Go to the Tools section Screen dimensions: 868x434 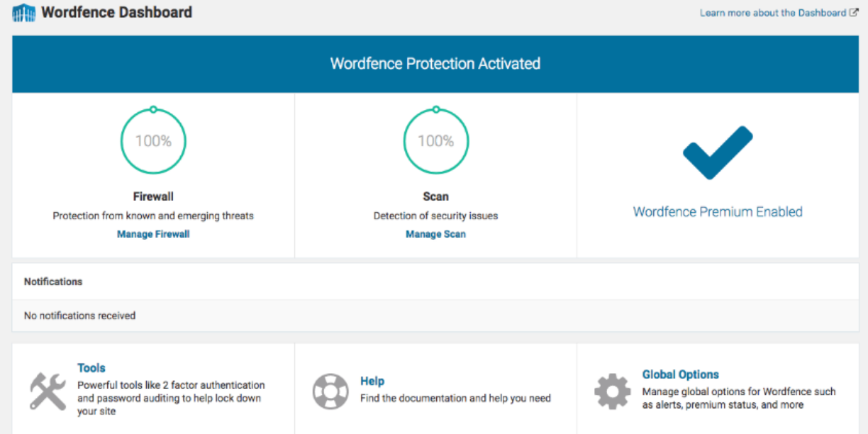click(x=92, y=368)
